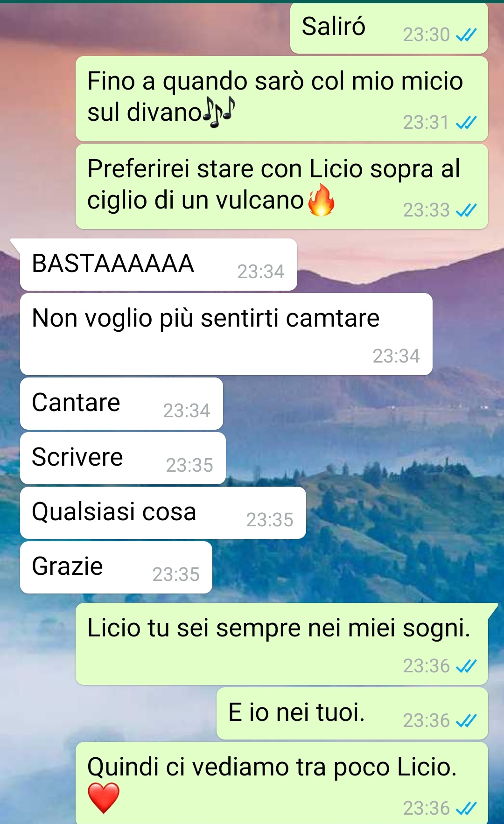
Task: Tap the 'Quindi ci vediamo tra poco Licio.' message
Action: 282,783
